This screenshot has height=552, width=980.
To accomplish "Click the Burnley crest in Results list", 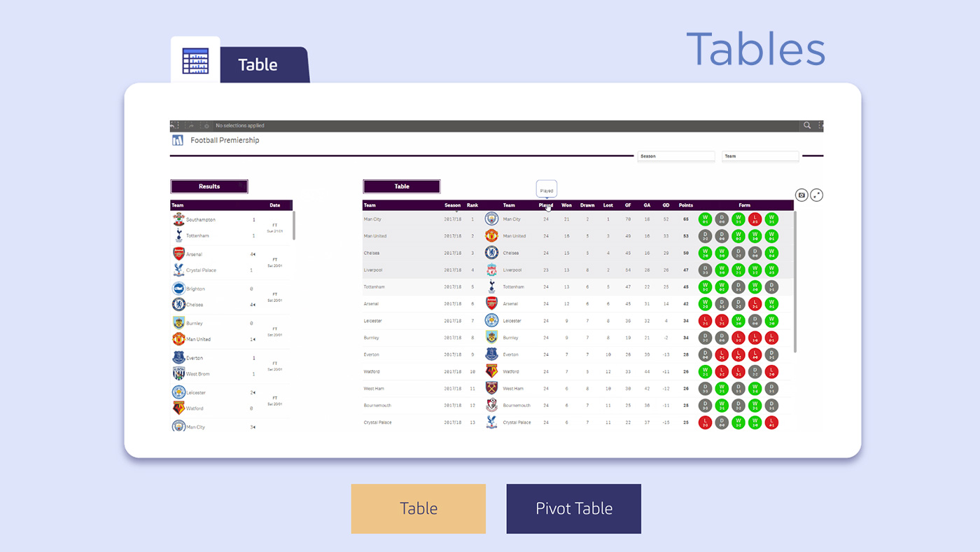I will pyautogui.click(x=178, y=323).
